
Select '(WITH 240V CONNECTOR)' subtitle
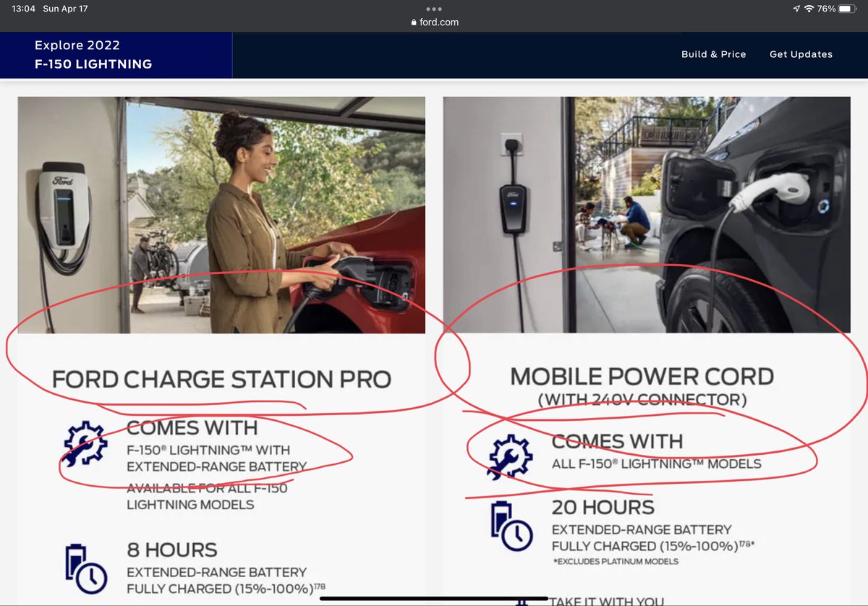(x=642, y=399)
